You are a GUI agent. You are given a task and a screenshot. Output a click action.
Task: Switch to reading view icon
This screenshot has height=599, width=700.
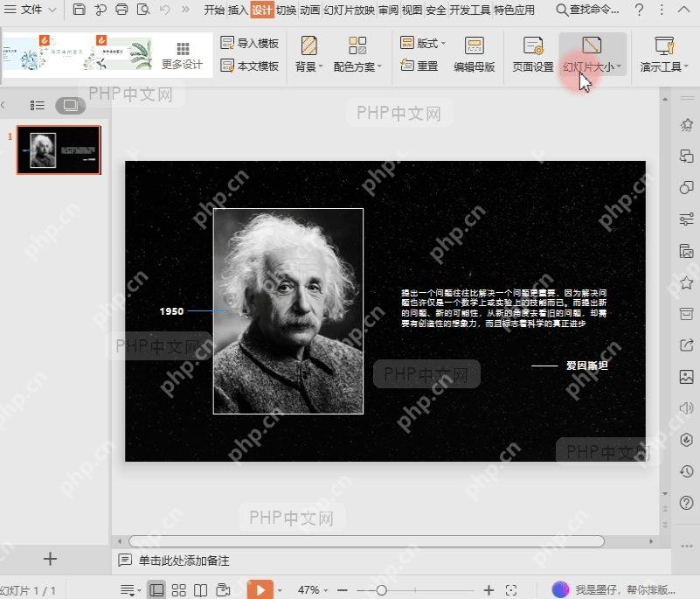pos(200,590)
